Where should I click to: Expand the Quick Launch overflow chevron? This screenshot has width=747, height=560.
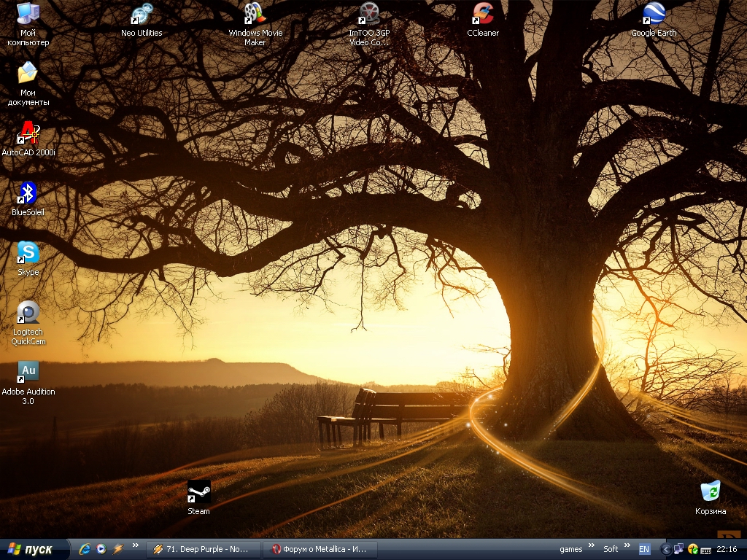click(135, 546)
